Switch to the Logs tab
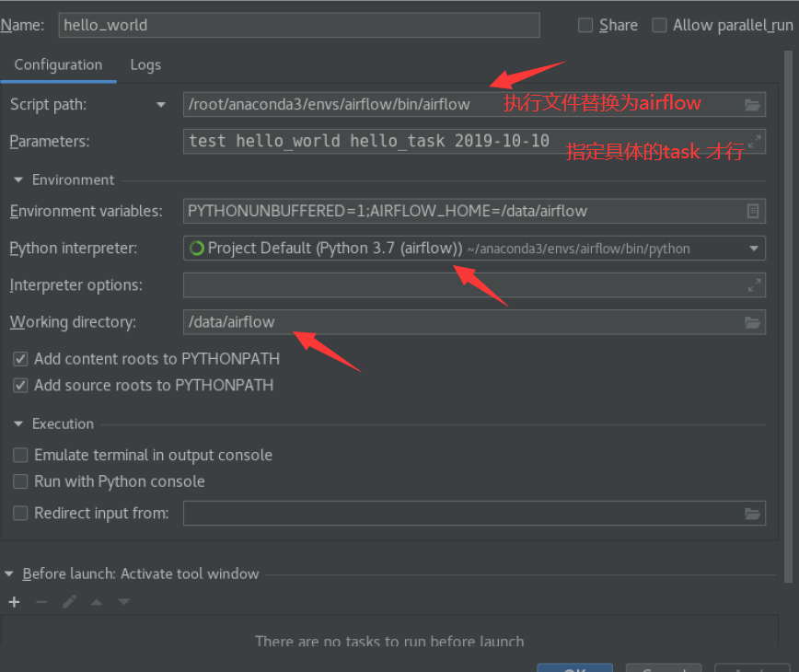799x672 pixels. [x=145, y=64]
